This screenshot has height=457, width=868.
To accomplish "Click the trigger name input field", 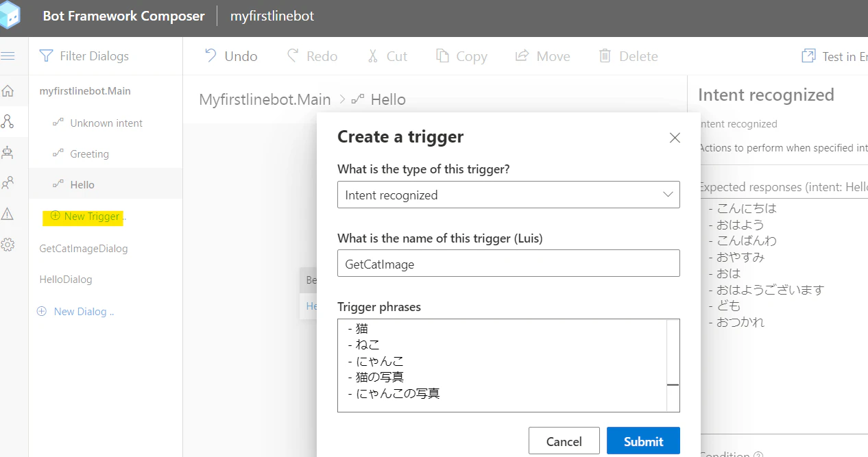I will click(509, 263).
